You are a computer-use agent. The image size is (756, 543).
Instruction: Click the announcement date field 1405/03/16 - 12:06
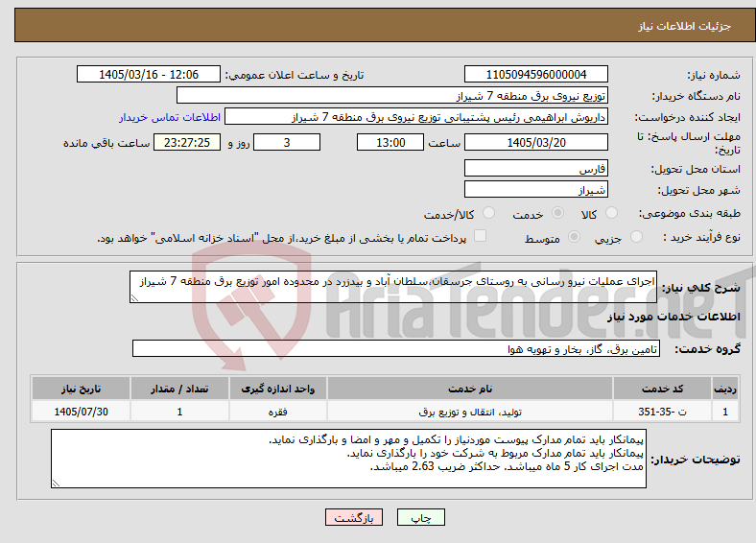[149, 74]
